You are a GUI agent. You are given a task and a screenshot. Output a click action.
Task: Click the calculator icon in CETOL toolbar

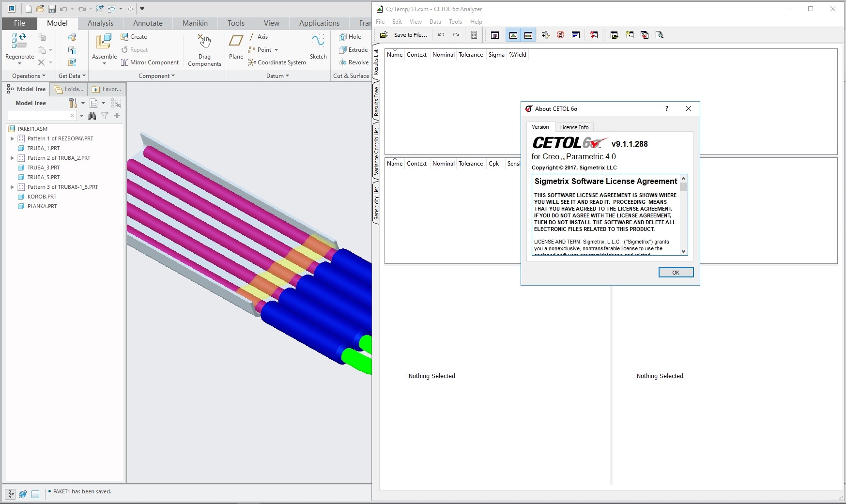pos(474,35)
